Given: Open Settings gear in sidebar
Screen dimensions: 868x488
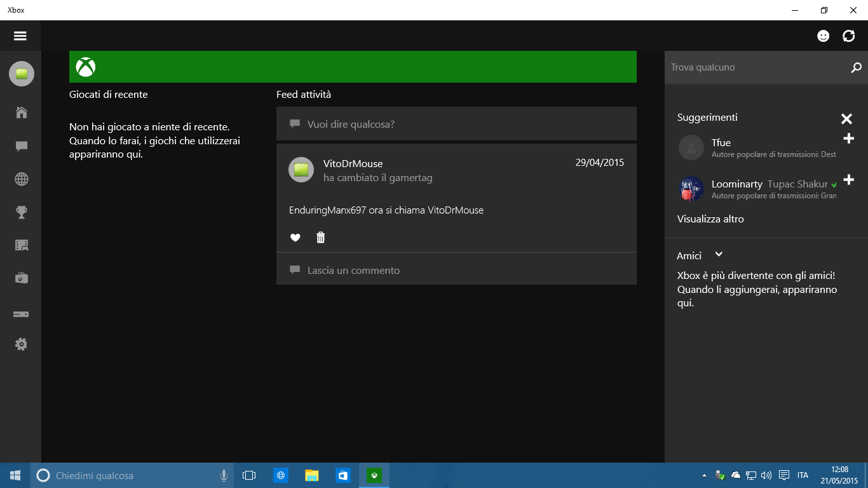Looking at the screenshot, I should [x=21, y=344].
